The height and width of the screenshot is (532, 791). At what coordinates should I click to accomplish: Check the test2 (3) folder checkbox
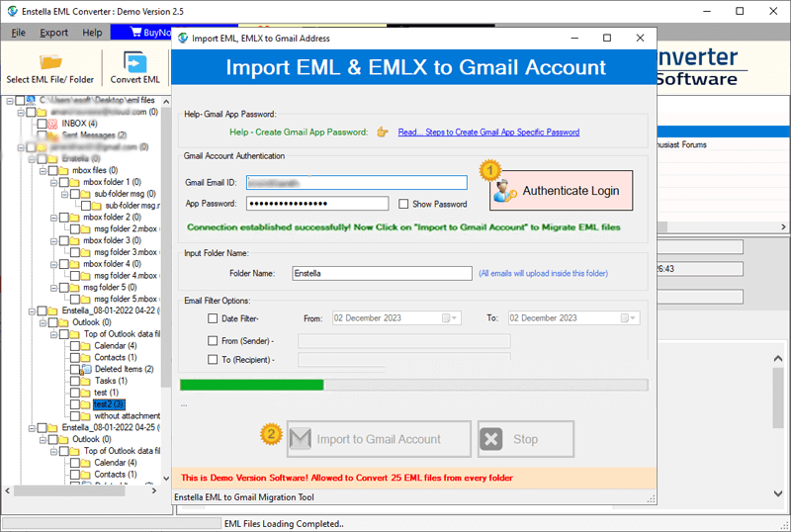(x=75, y=404)
